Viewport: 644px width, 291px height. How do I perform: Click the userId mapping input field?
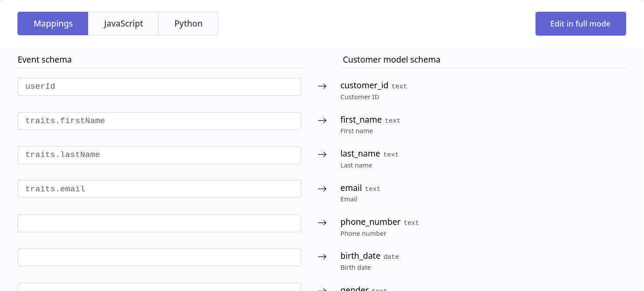(159, 87)
